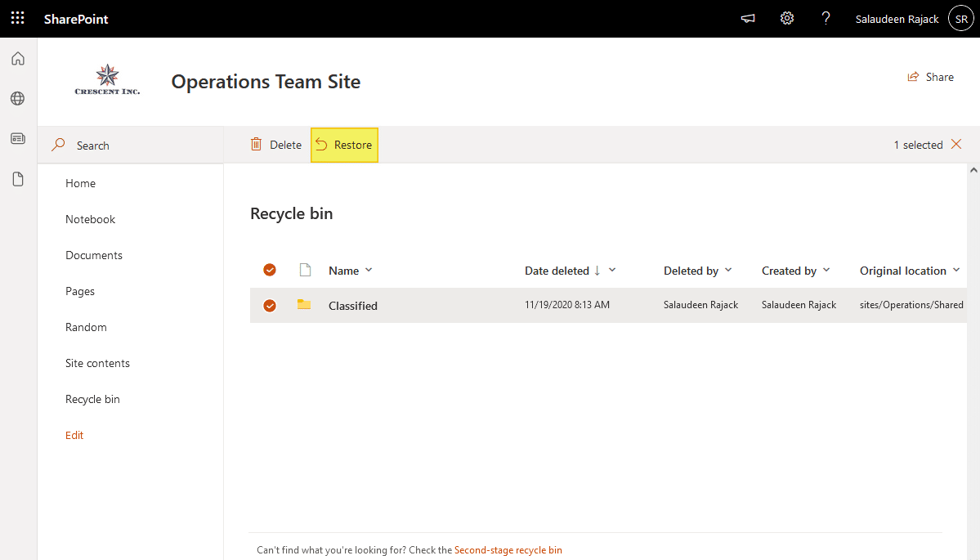Click the scrollbar up arrow
The height and width of the screenshot is (560, 980).
[x=973, y=168]
